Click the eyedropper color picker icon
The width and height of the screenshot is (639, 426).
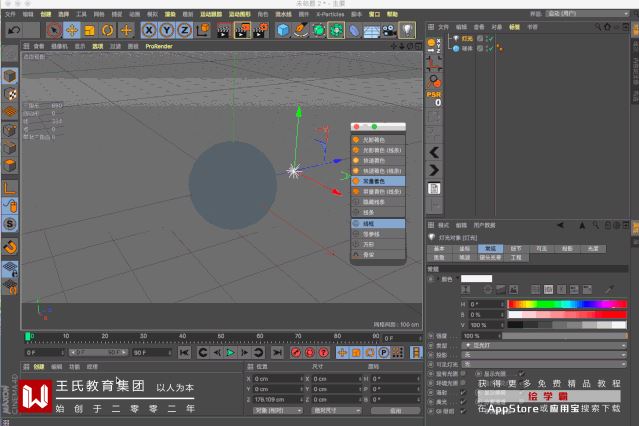tap(609, 289)
